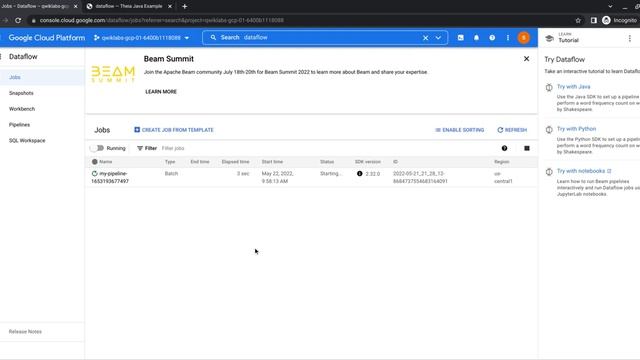Open Try with Python tutorial
Viewport: 640px width, 360px height.
(576, 129)
